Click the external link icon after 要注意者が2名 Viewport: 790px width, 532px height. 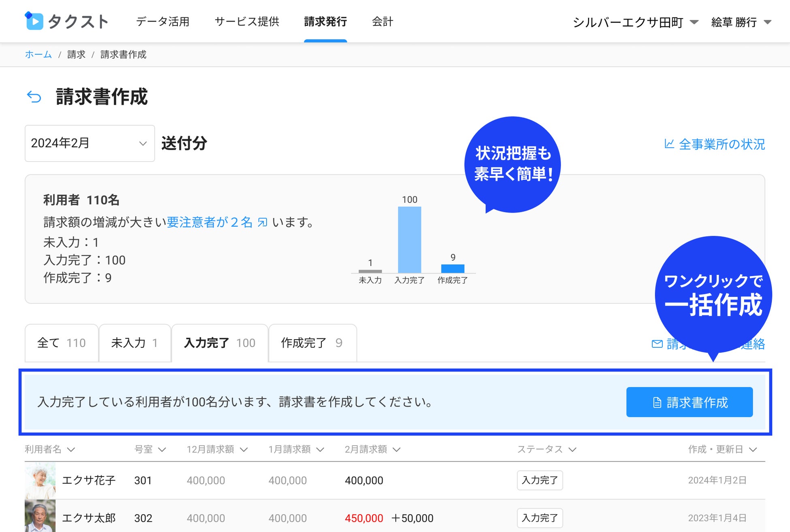click(x=263, y=222)
